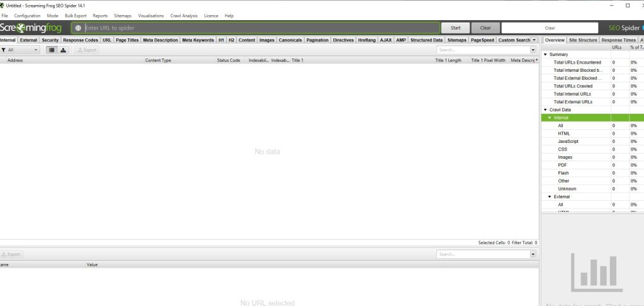The image size is (644, 306).
Task: Open the File menu
Action: pyautogui.click(x=4, y=16)
